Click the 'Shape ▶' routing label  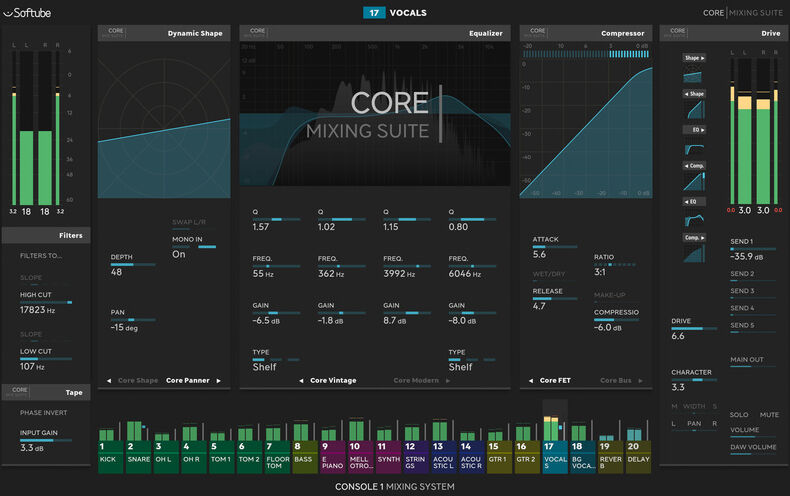coord(694,58)
